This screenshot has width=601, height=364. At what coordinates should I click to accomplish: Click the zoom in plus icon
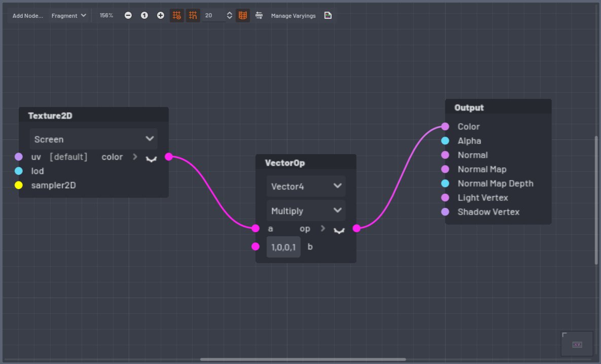click(160, 16)
